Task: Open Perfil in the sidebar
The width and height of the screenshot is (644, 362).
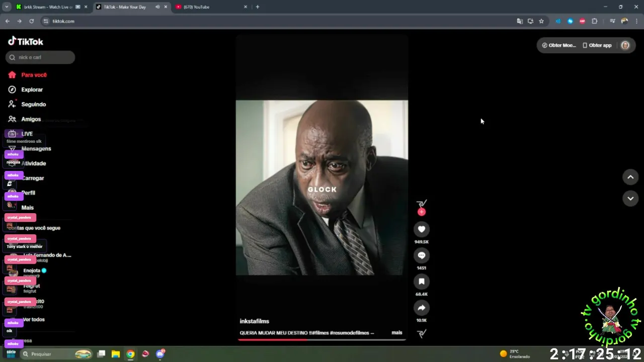Action: click(x=22, y=193)
